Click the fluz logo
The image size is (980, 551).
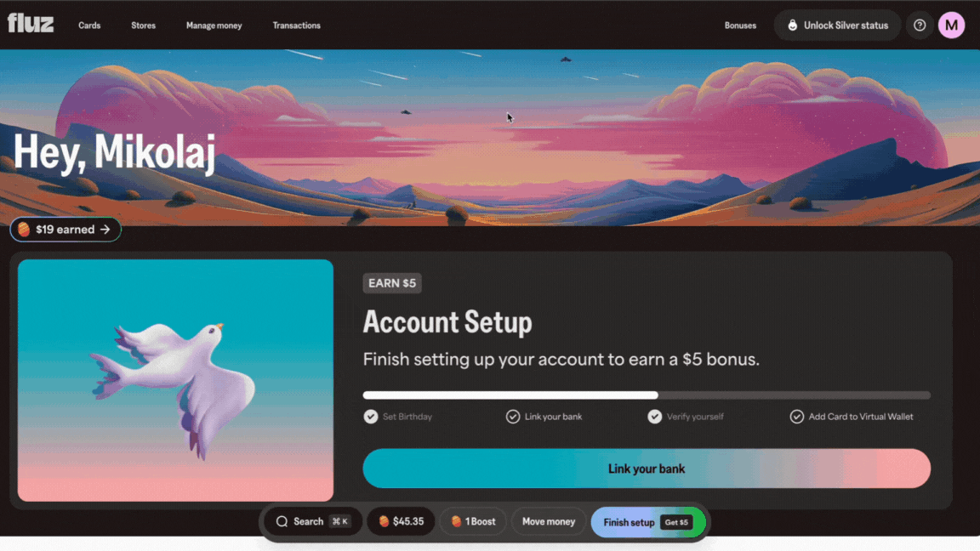[31, 24]
